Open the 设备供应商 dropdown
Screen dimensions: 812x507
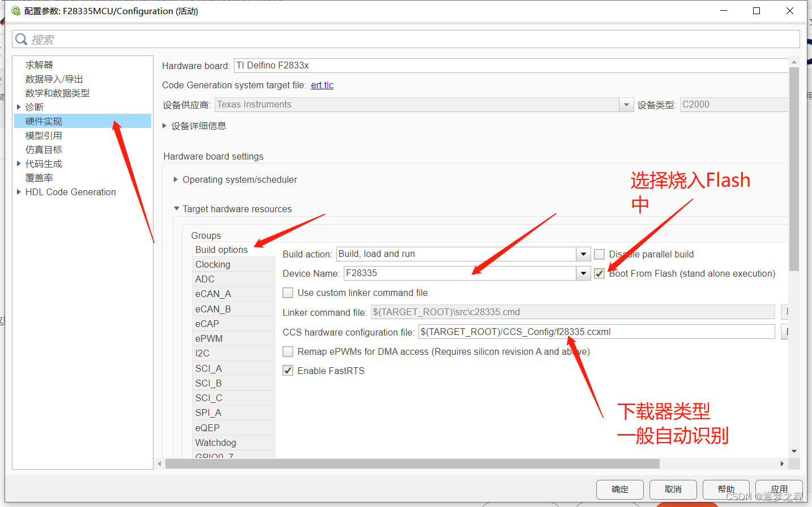click(626, 104)
